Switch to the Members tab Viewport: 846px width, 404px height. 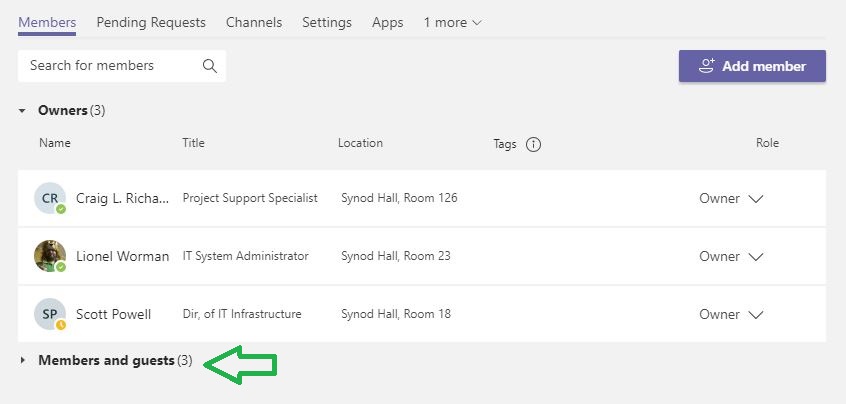[47, 23]
